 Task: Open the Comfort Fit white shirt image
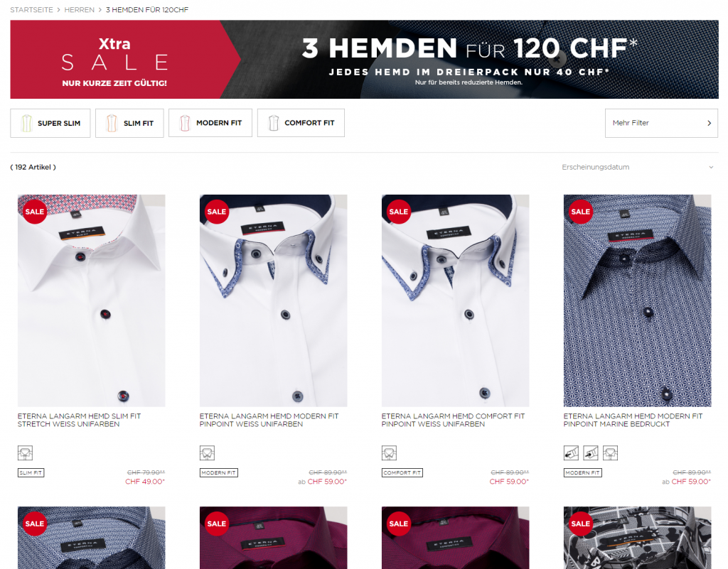pyautogui.click(x=455, y=300)
